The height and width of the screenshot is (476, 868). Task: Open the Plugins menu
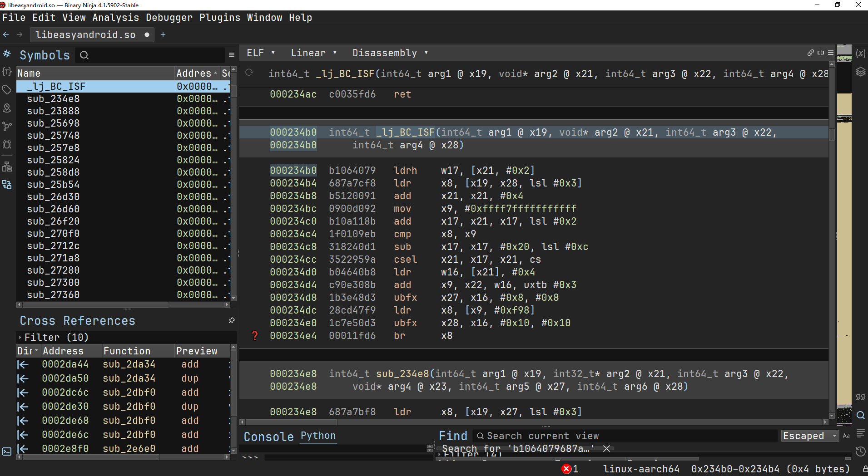[x=220, y=17]
